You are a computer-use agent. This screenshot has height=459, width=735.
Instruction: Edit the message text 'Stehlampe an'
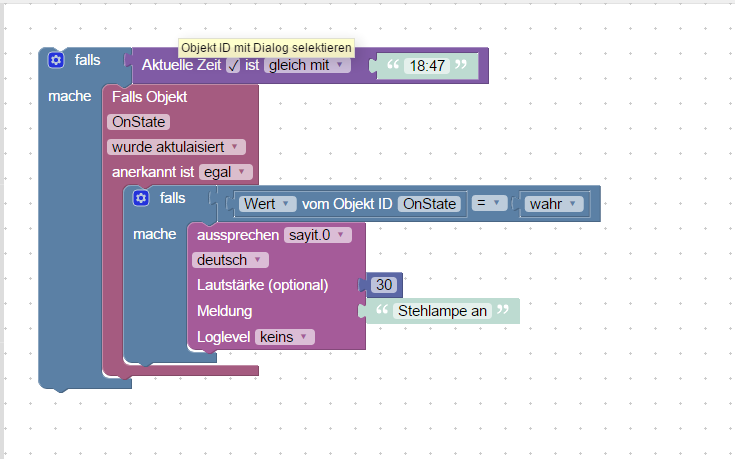(442, 311)
